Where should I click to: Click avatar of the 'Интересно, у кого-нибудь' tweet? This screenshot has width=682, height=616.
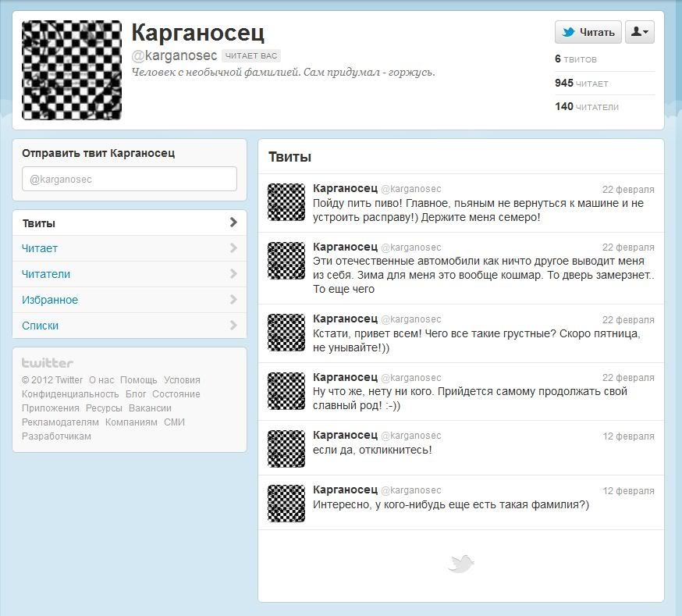(x=286, y=504)
